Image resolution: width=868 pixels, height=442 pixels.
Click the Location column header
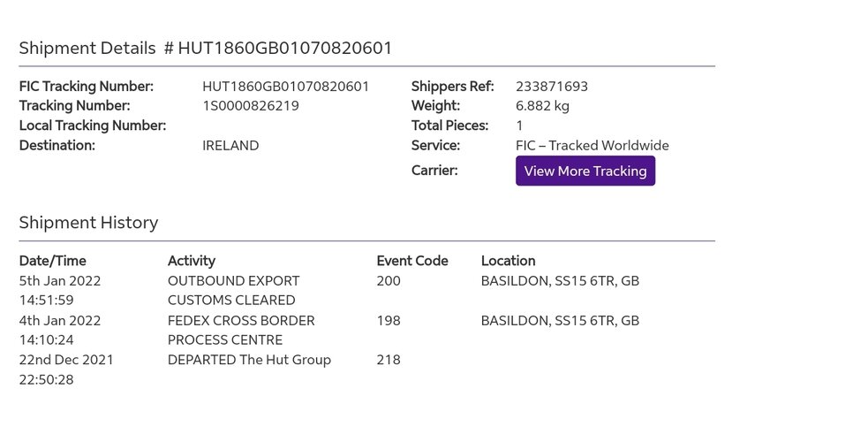pos(509,261)
